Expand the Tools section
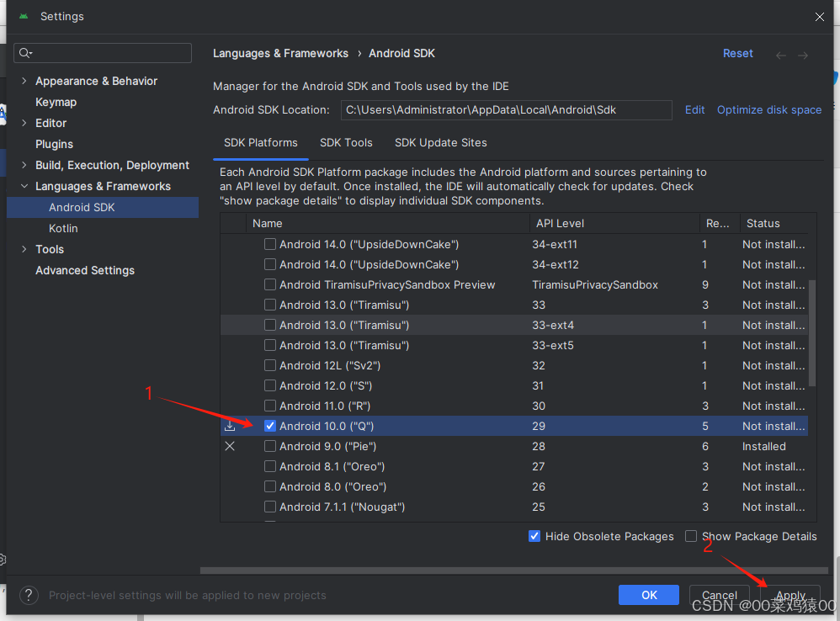 (24, 249)
